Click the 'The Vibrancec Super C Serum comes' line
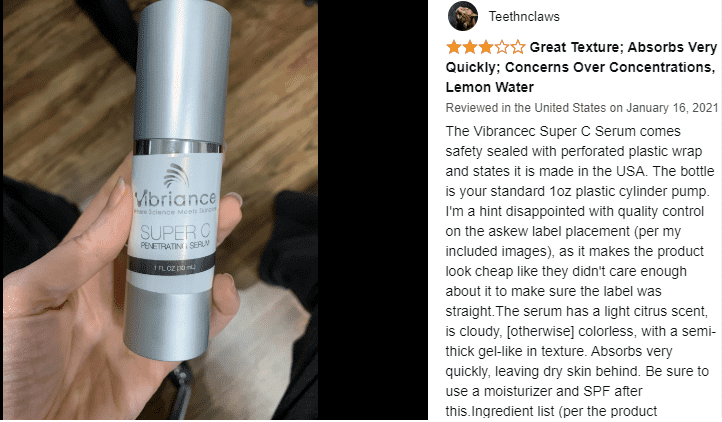 pyautogui.click(x=563, y=131)
